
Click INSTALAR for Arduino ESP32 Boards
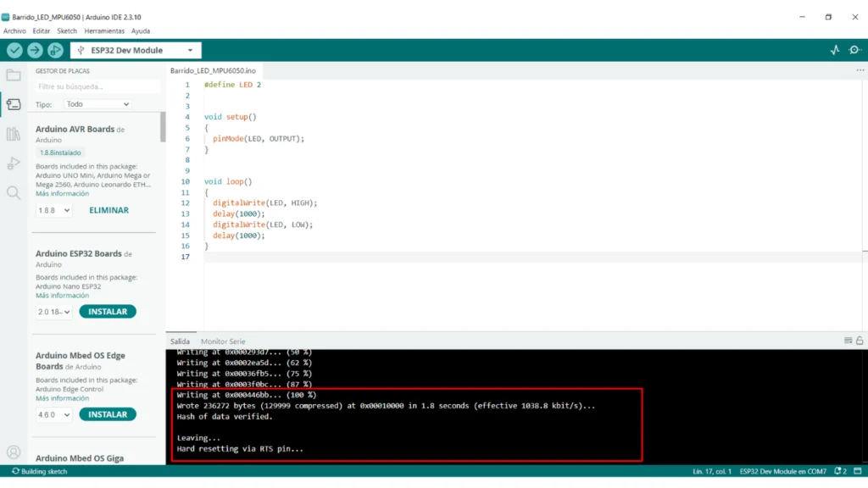pyautogui.click(x=108, y=312)
